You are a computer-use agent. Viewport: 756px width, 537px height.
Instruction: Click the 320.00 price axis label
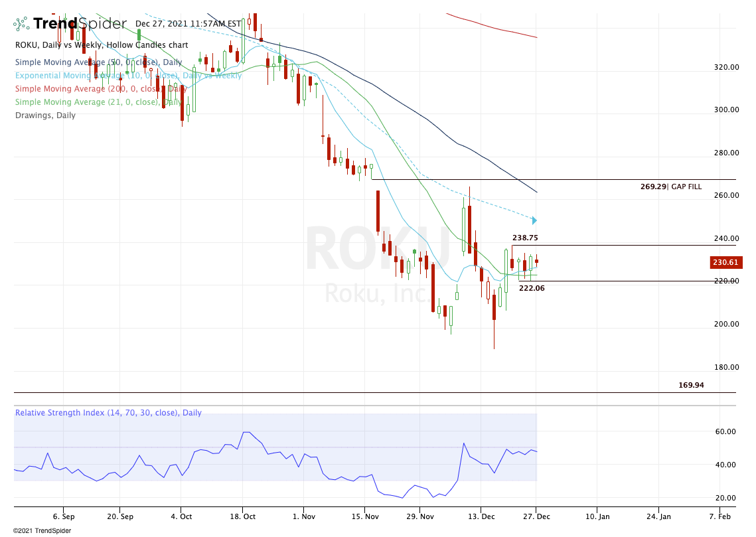[726, 67]
